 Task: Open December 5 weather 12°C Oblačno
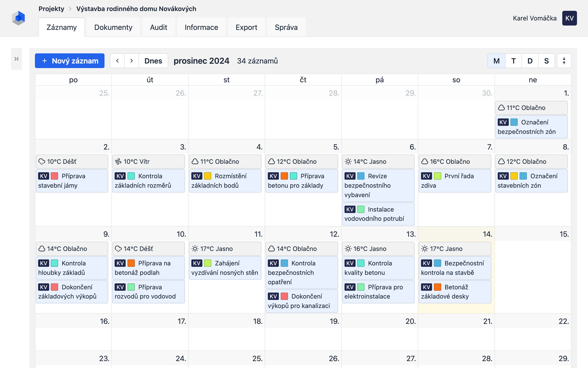click(x=302, y=162)
